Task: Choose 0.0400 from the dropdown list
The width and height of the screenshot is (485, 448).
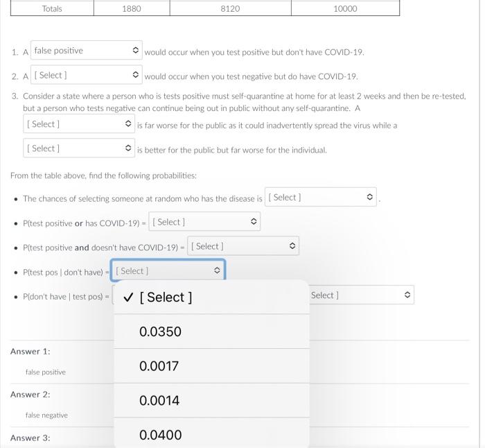Action: (x=211, y=433)
